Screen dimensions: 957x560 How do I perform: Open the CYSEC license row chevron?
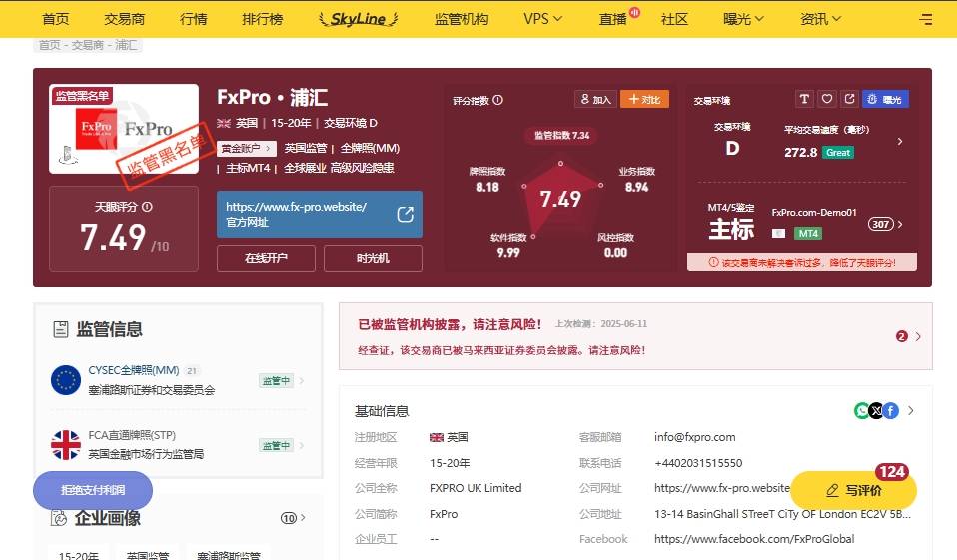[x=302, y=380]
